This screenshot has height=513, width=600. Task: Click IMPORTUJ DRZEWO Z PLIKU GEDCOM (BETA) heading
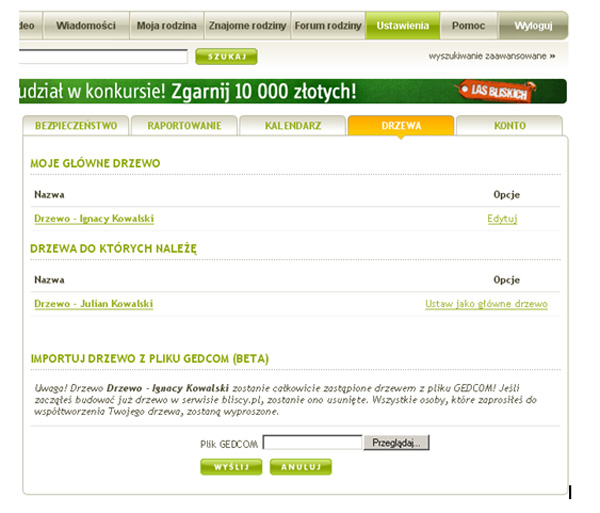[x=150, y=359]
